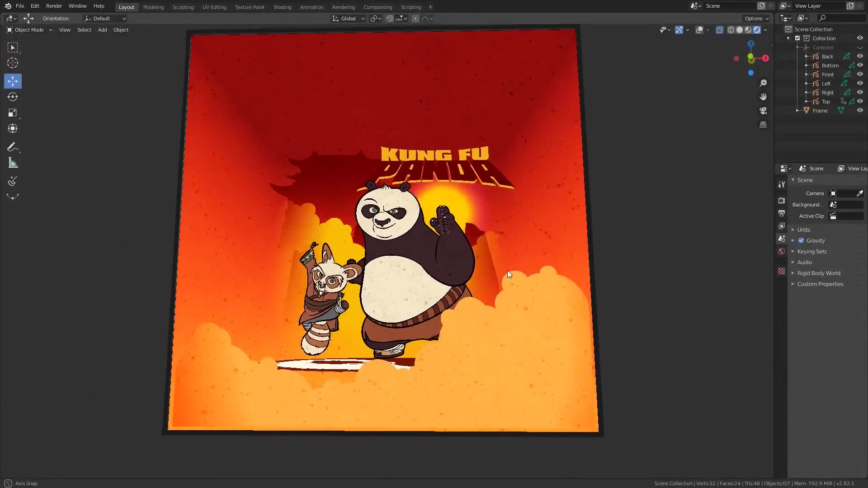Click the Add menu in the viewport header
This screenshot has width=868, height=488.
point(102,30)
